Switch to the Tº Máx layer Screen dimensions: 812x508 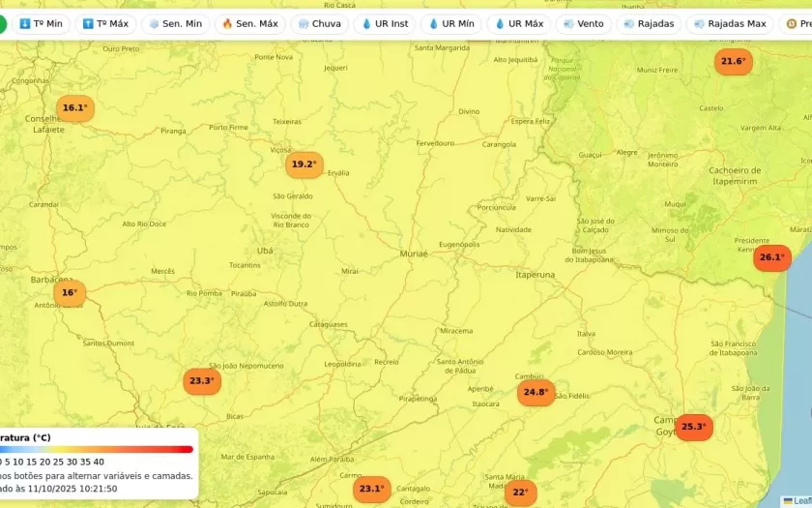pos(105,24)
